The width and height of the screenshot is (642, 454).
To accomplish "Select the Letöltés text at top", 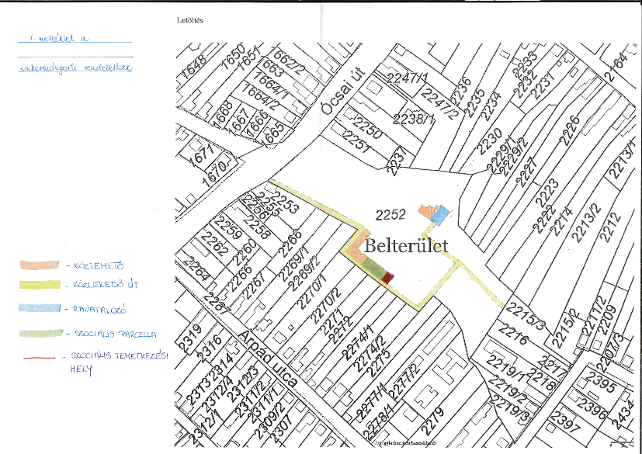I will (189, 17).
